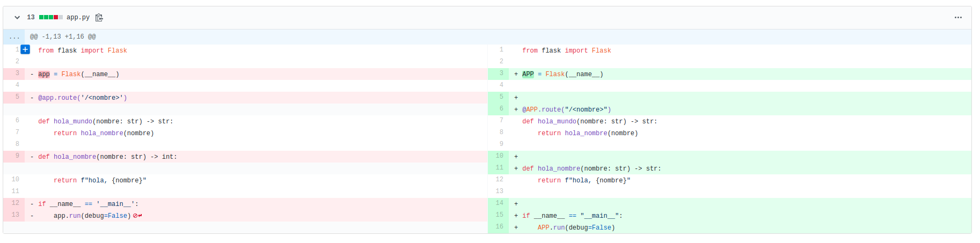The width and height of the screenshot is (980, 243).
Task: Select added line number 16 on right side
Action: [499, 227]
